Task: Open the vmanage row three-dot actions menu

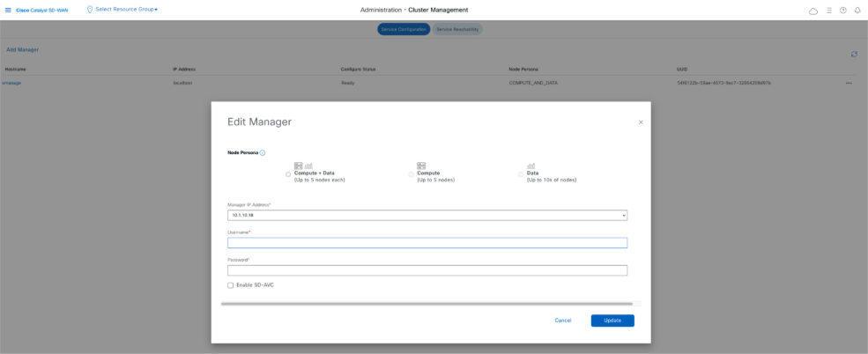Action: tap(848, 83)
